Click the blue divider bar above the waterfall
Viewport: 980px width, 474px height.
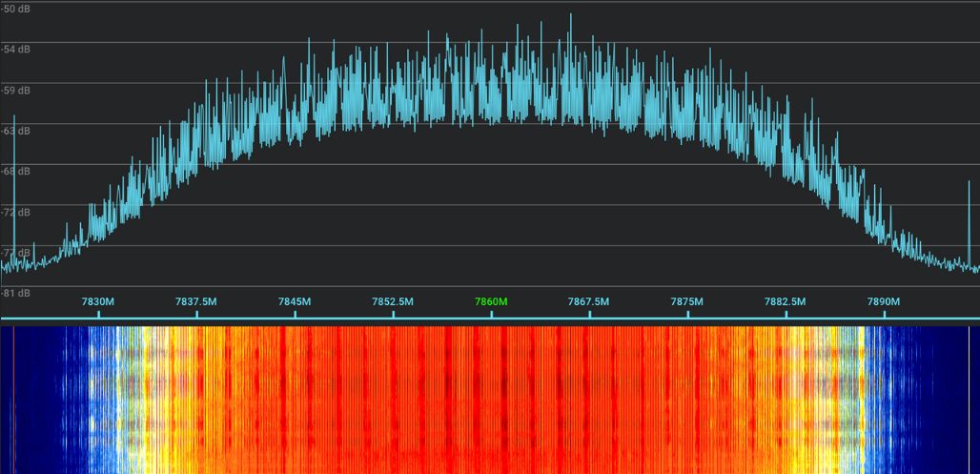(x=490, y=319)
